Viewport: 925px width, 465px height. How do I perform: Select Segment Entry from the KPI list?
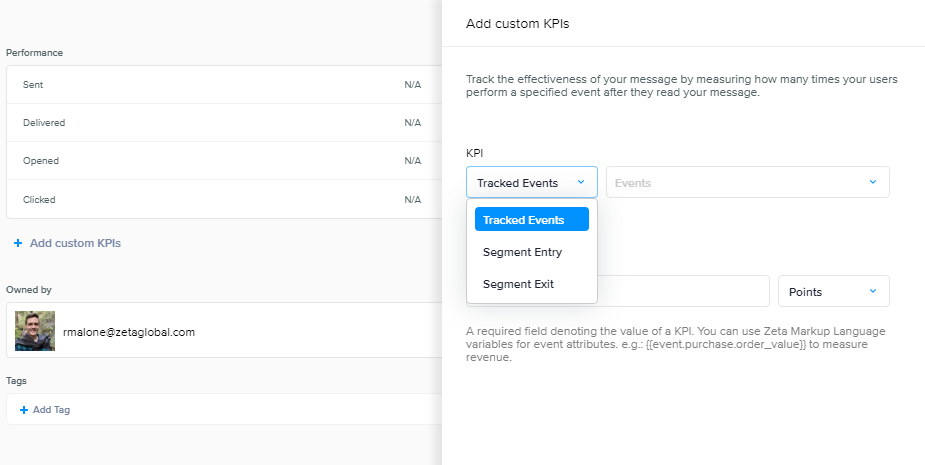pyautogui.click(x=522, y=252)
